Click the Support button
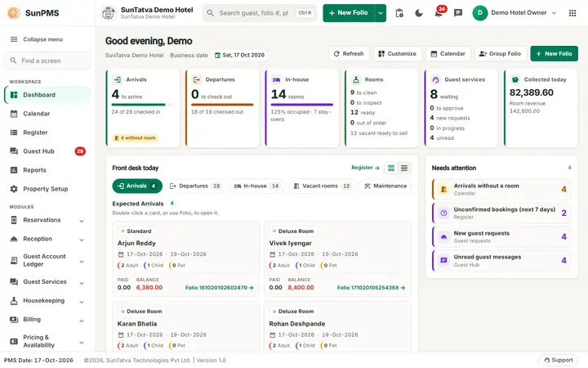 pyautogui.click(x=559, y=361)
